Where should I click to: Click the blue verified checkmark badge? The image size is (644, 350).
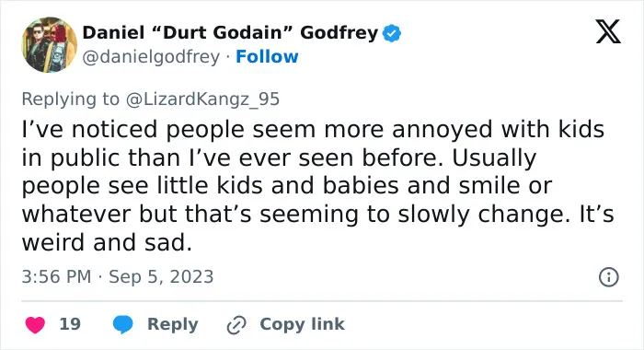[392, 33]
